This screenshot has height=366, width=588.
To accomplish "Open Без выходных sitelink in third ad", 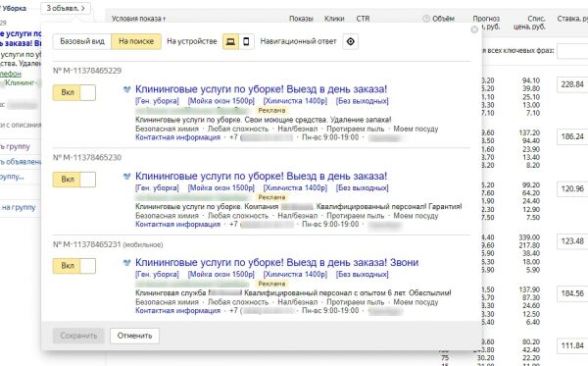I will [363, 274].
